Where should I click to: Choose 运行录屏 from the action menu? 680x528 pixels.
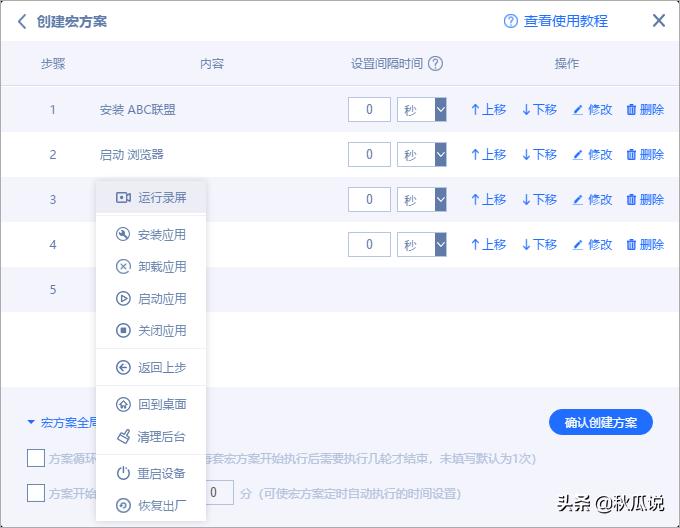coord(151,198)
